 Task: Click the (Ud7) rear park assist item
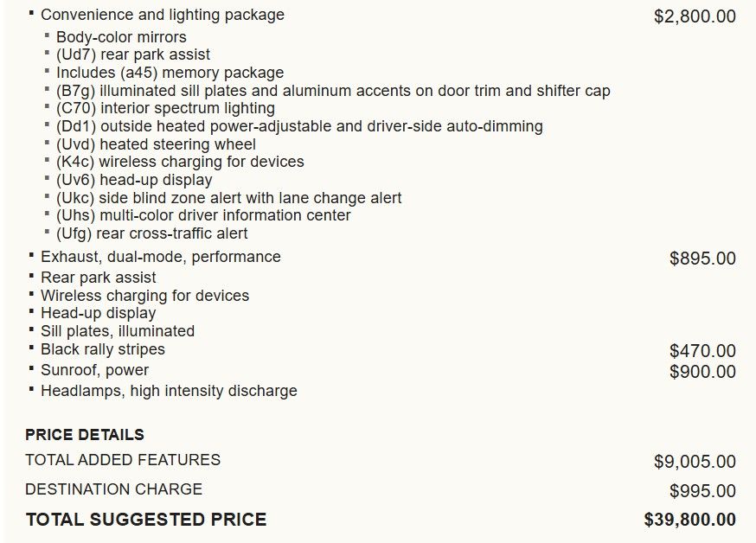click(x=132, y=54)
